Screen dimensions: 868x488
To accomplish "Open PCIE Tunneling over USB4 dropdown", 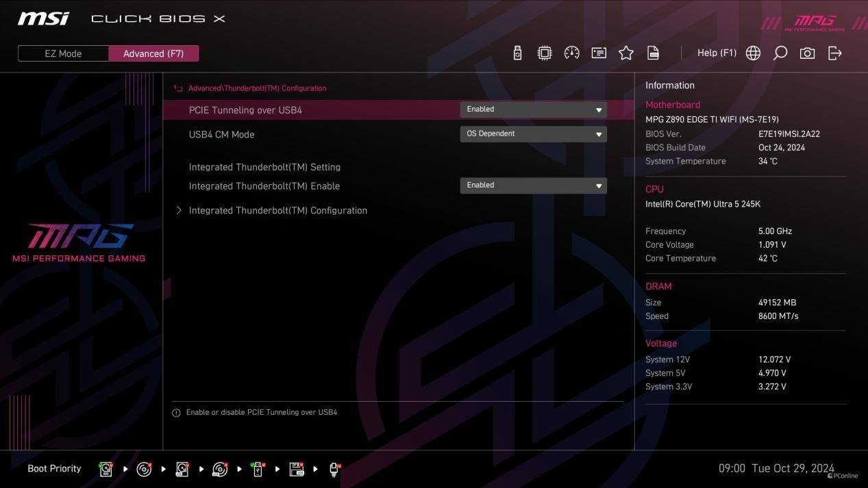I will click(x=533, y=110).
